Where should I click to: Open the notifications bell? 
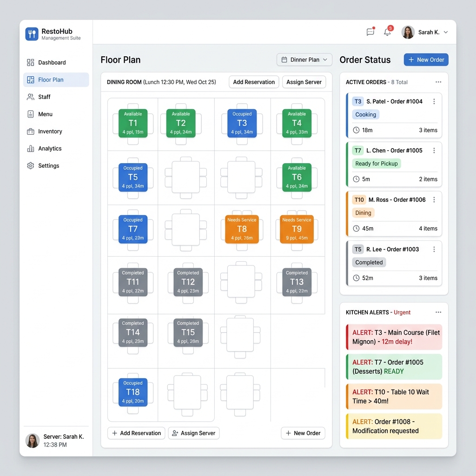(387, 32)
